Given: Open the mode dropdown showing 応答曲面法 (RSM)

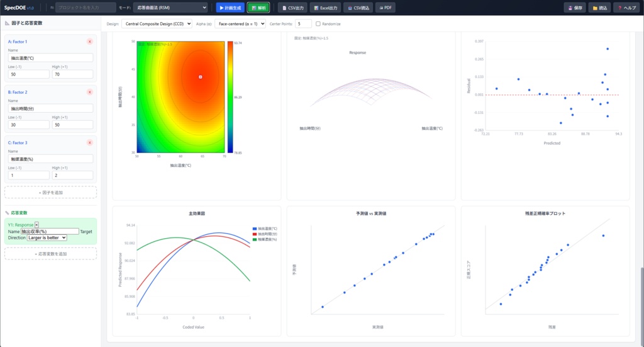Looking at the screenshot, I should tap(171, 8).
